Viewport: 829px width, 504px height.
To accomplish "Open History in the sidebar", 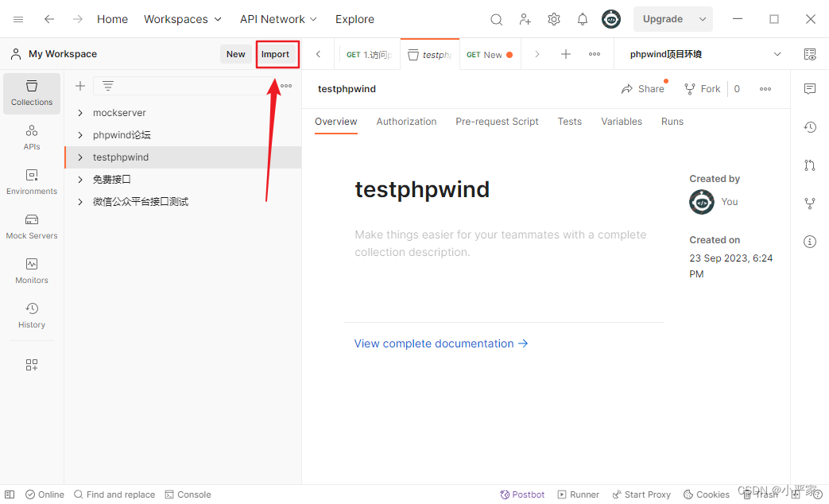I will tap(32, 315).
